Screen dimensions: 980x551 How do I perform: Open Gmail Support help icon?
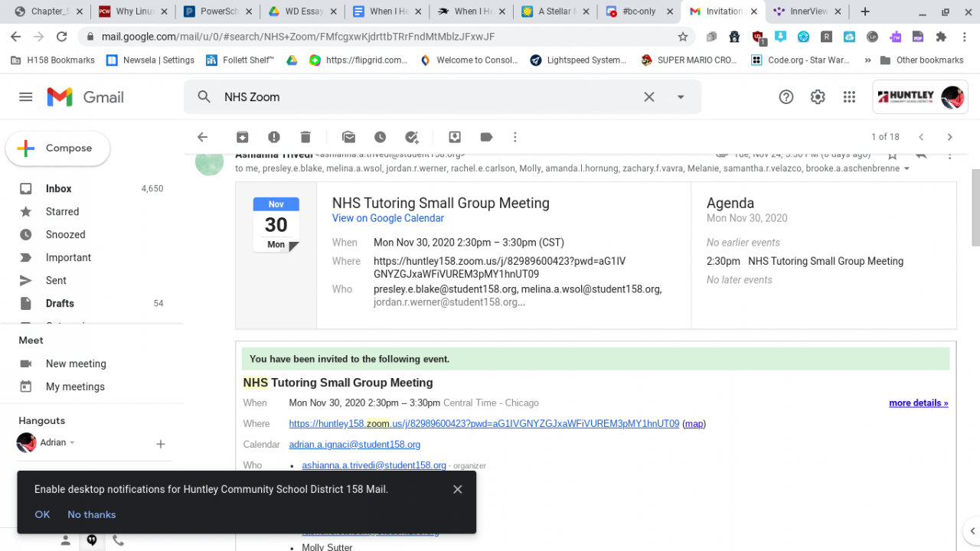click(786, 97)
